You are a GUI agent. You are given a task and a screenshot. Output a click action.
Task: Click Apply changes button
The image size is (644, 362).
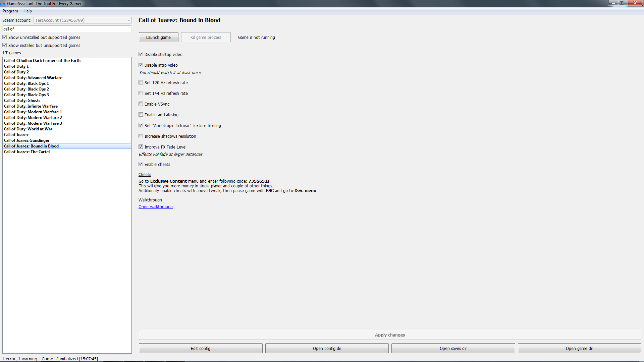(390, 335)
